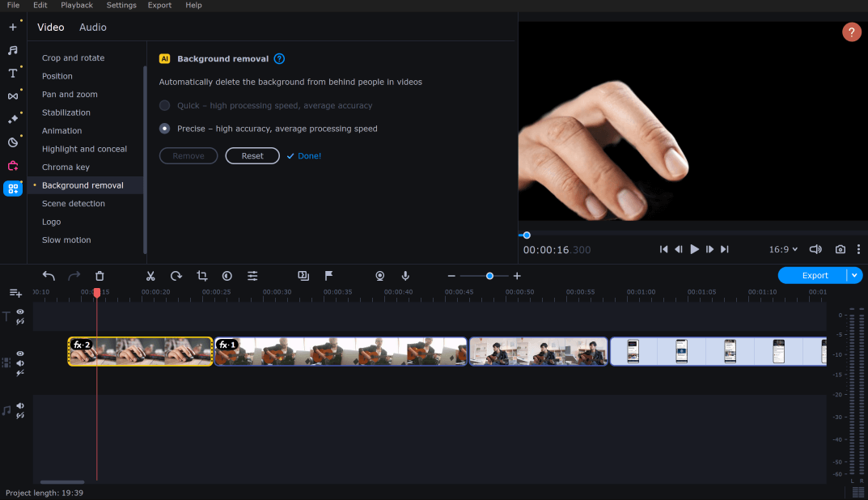Select the Titles tool in the sidebar
This screenshot has height=500, width=868.
12,73
